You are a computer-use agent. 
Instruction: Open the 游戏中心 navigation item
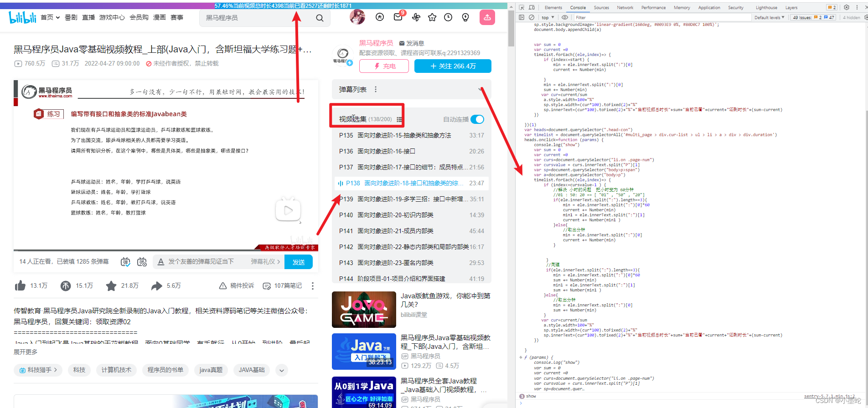(112, 17)
